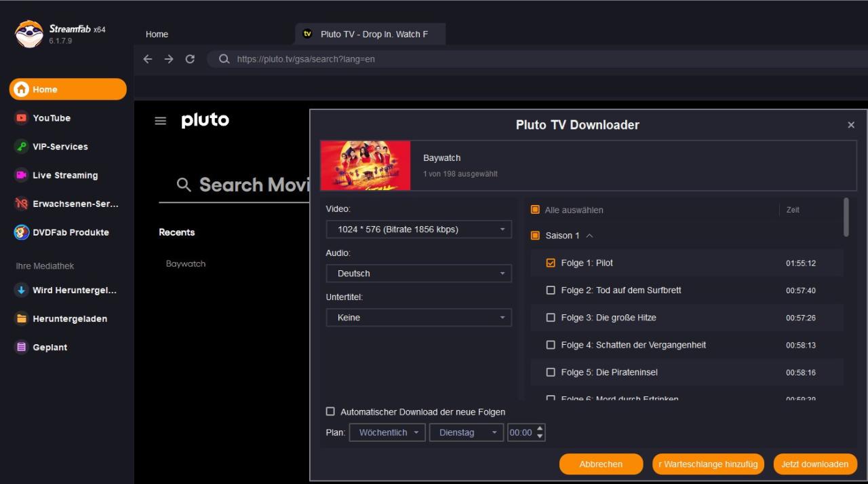The image size is (868, 484).
Task: Click the Baywatch poster thumbnail
Action: click(366, 166)
